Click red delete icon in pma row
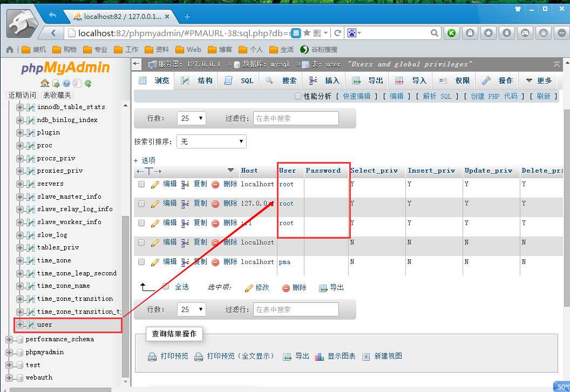The image size is (570, 392). point(215,262)
